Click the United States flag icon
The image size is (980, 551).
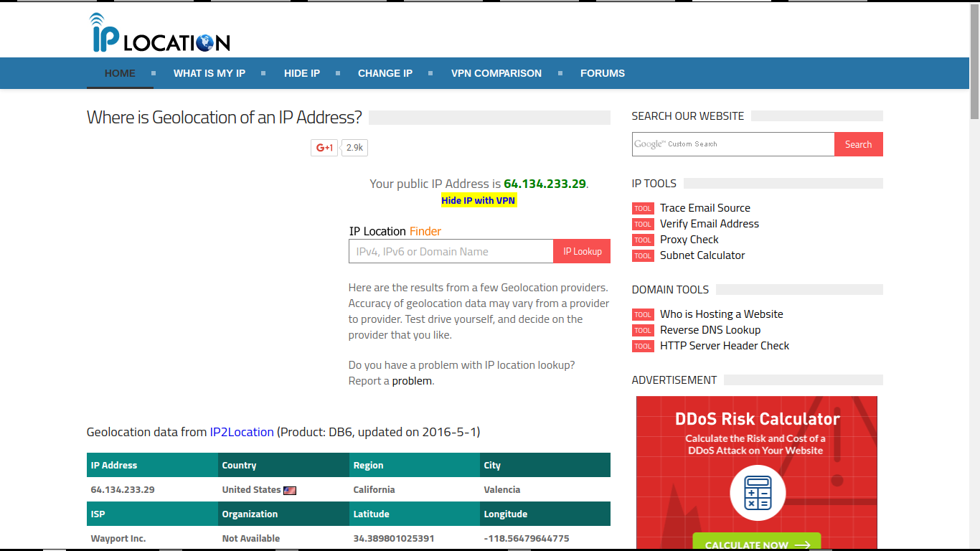pyautogui.click(x=290, y=491)
